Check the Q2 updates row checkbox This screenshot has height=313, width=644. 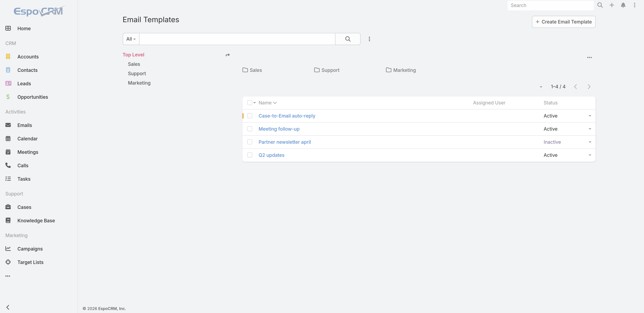250,155
